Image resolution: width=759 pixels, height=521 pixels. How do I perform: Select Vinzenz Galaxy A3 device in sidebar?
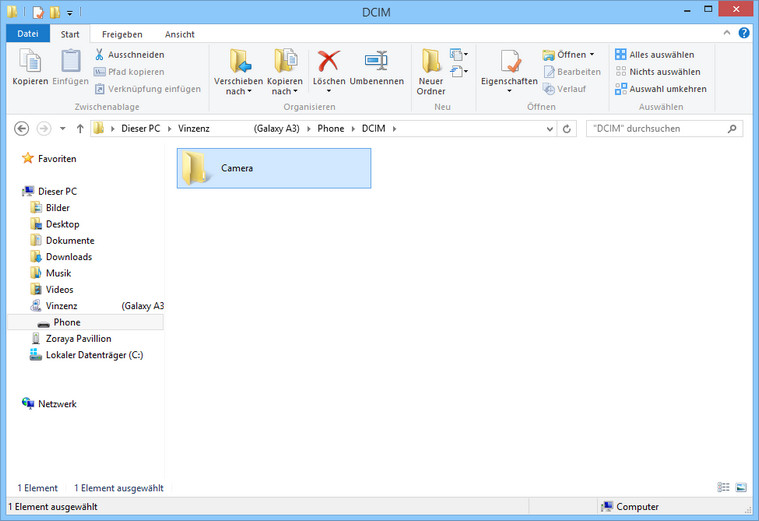pos(97,306)
